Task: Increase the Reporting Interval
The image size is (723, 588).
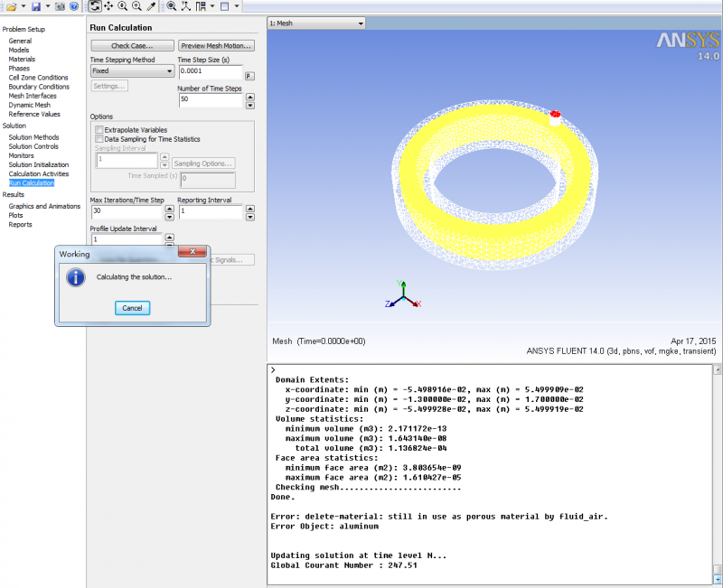Action: 250,210
